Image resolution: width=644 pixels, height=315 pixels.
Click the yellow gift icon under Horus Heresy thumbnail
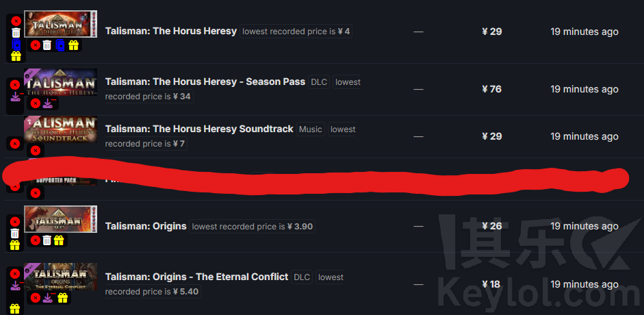tap(73, 45)
